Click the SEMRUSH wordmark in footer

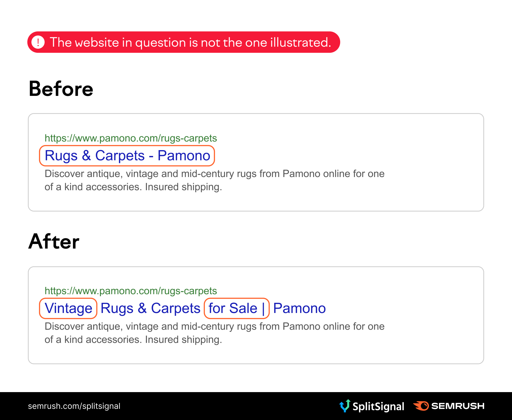pyautogui.click(x=458, y=406)
